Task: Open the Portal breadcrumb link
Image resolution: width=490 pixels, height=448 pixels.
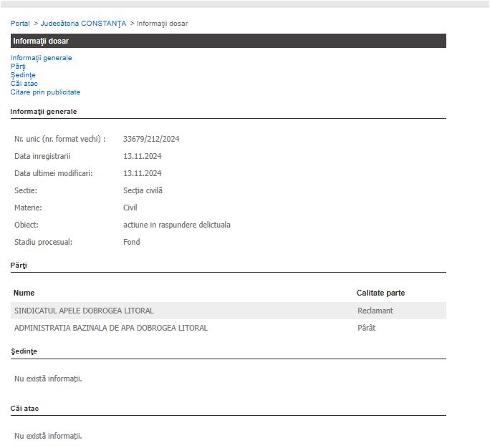Action: (20, 24)
